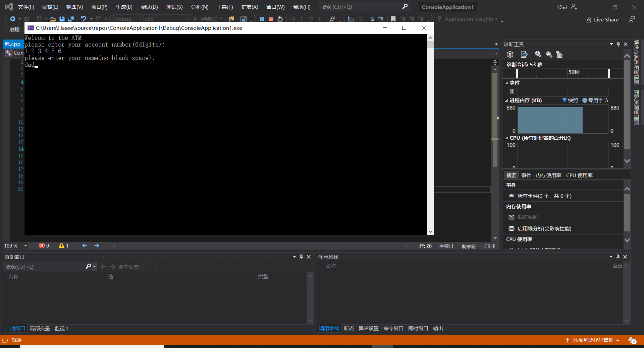Click the select tools chart icon in diagnostics
644x348 pixels.
[x=559, y=54]
